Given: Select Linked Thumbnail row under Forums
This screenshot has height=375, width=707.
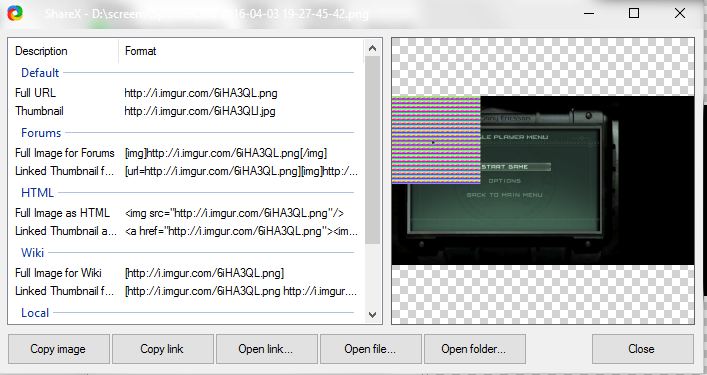Looking at the screenshot, I should [186, 171].
